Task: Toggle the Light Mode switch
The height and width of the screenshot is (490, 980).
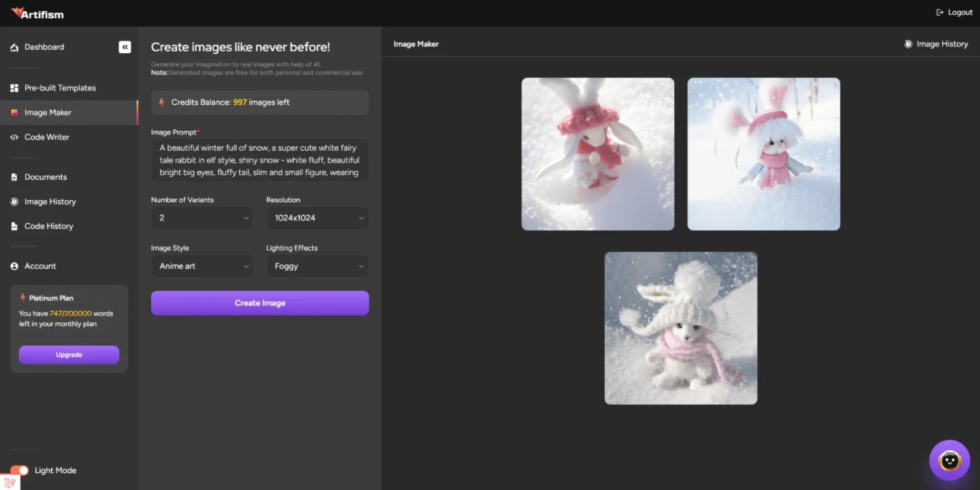Action: [x=20, y=470]
